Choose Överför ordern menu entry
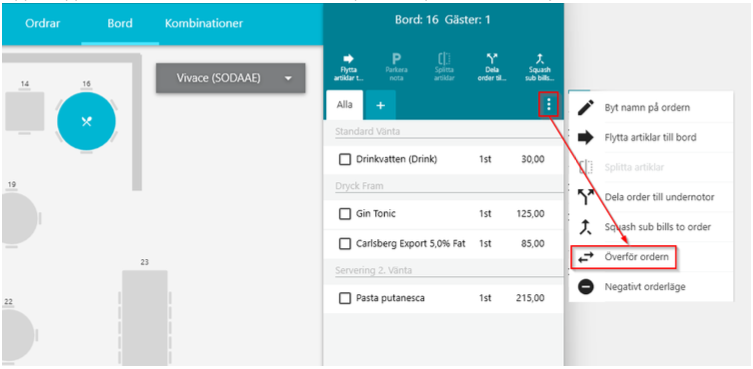Viewport: 753px width, 369px height. pos(651,257)
